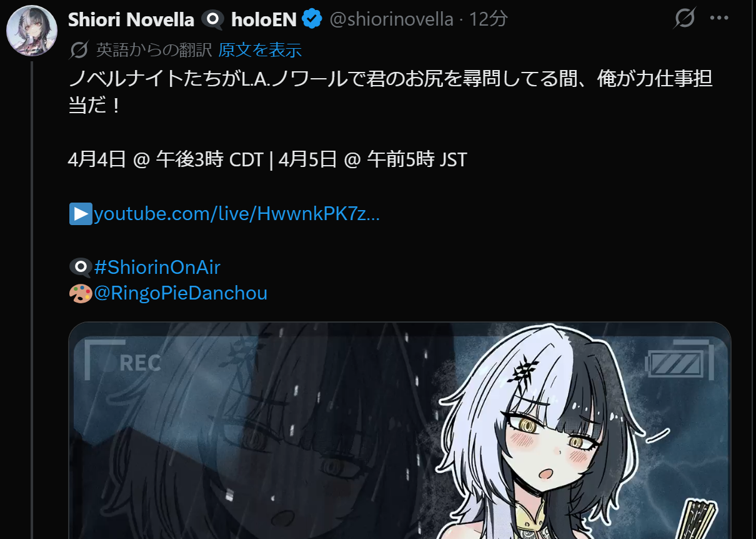Open the youtube.com/live/HwwnkPK7z... link

point(237,214)
